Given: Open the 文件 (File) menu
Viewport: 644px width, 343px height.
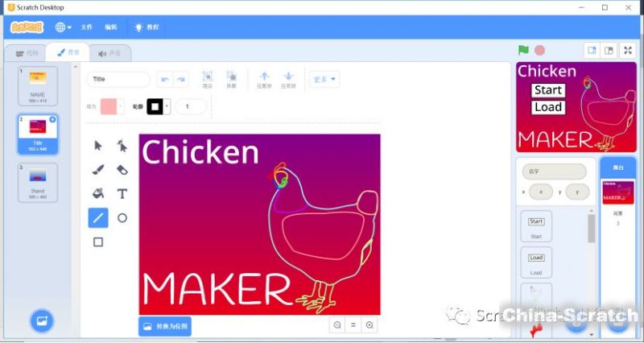Looking at the screenshot, I should pos(87,27).
